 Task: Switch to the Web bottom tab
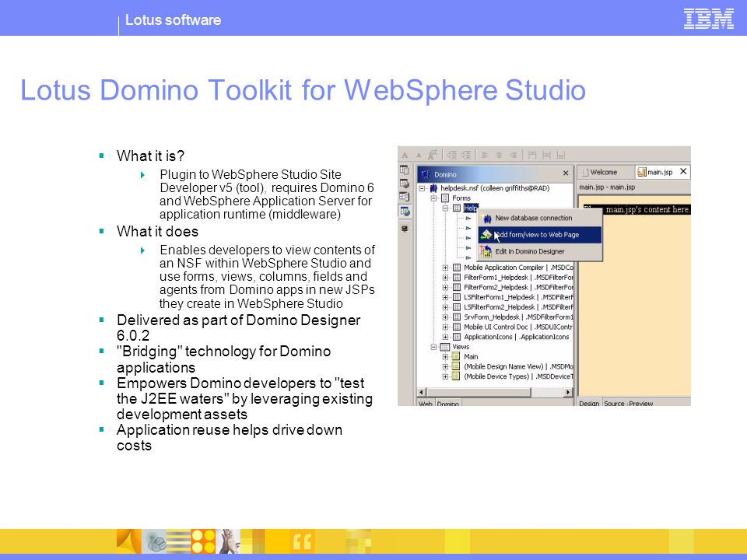pos(426,404)
